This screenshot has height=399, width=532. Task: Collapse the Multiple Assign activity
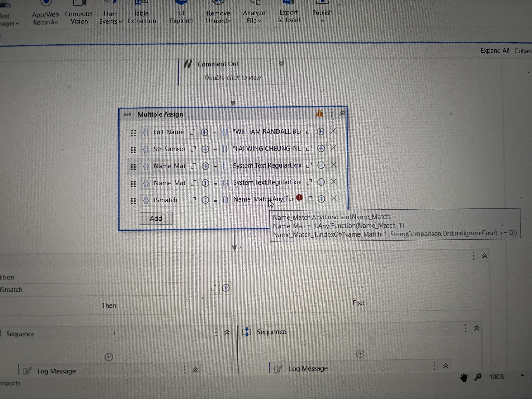click(342, 113)
